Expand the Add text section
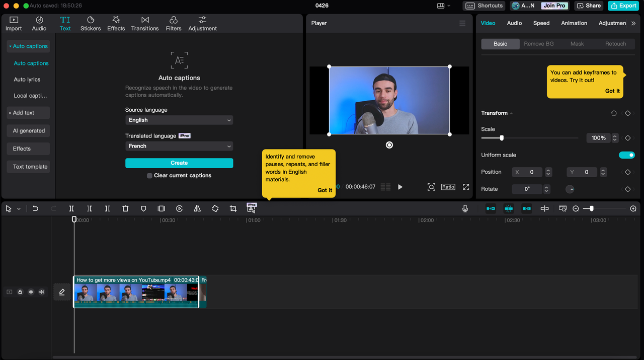 coord(28,113)
